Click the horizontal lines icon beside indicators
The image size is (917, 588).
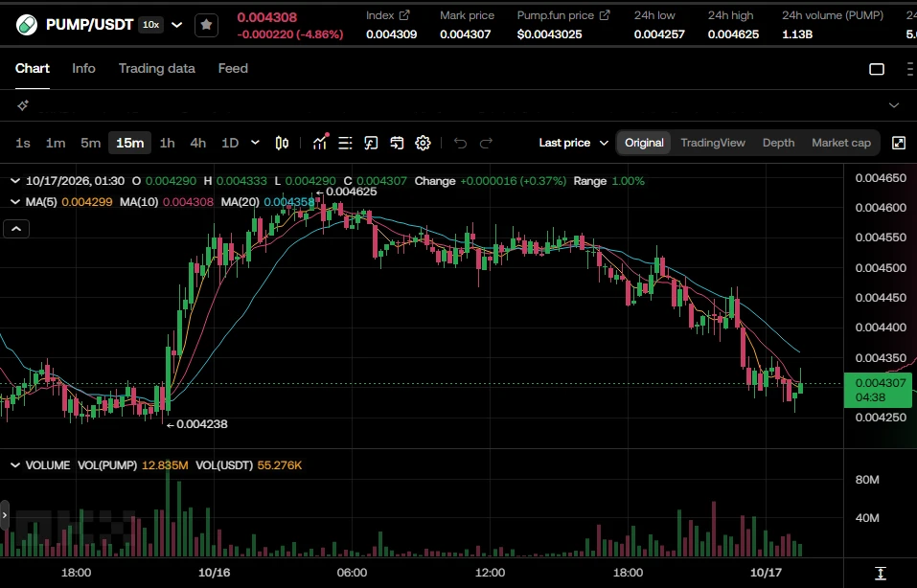[345, 143]
